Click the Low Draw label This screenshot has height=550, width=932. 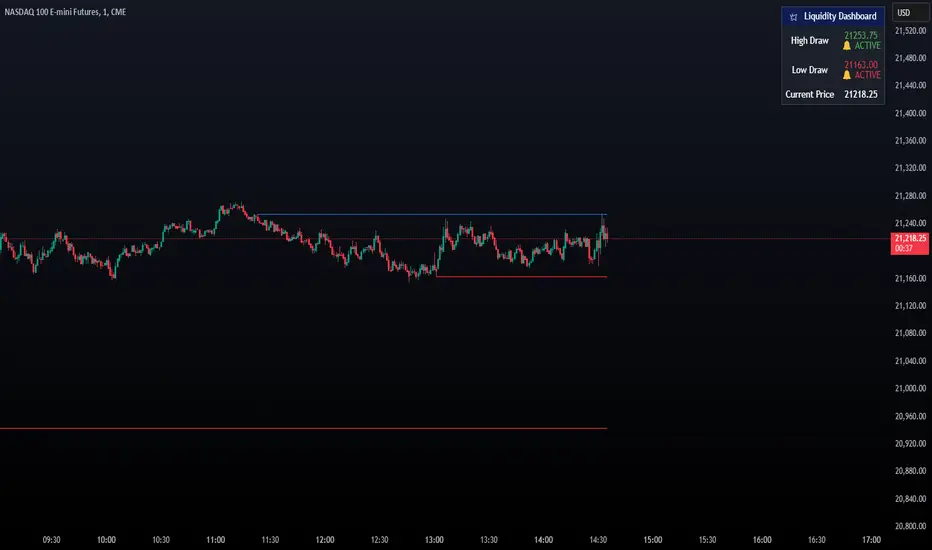[810, 70]
